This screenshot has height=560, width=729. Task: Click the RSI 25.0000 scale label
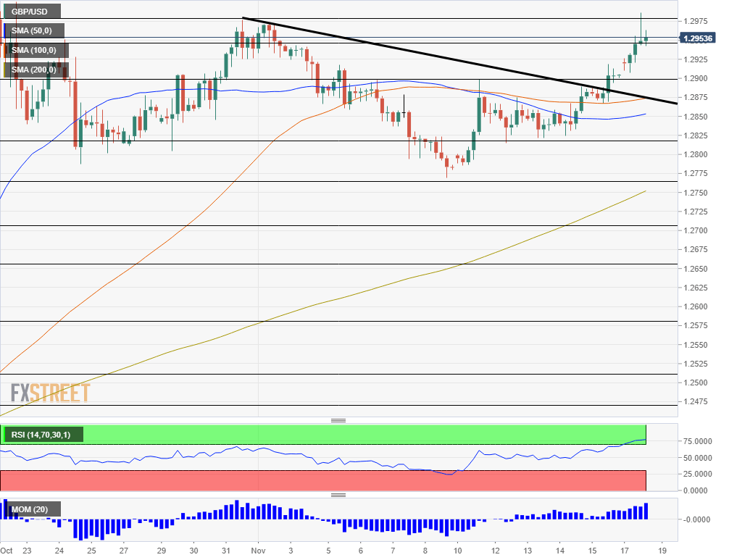click(697, 474)
